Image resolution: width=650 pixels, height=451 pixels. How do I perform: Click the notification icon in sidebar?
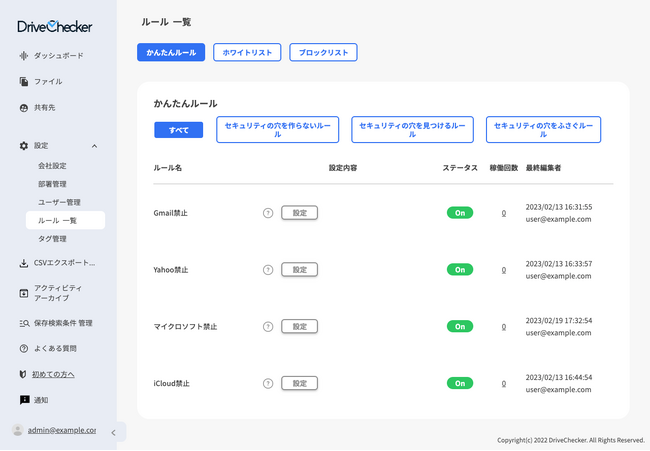click(24, 400)
